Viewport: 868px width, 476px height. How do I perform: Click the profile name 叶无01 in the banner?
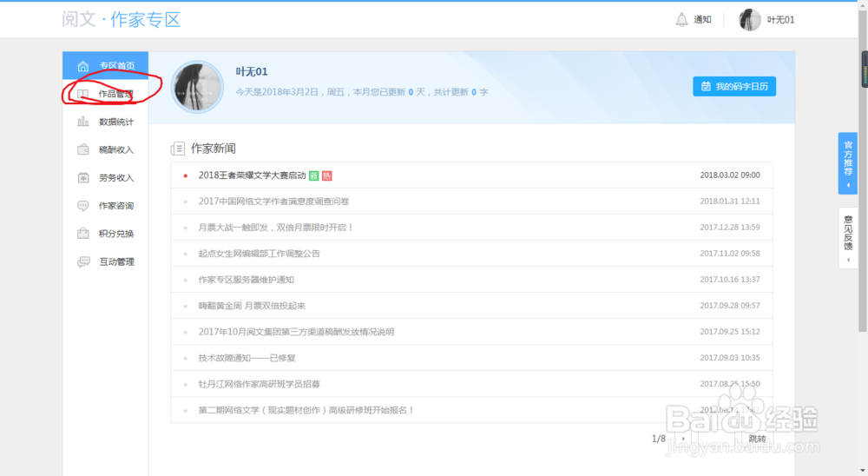[252, 71]
